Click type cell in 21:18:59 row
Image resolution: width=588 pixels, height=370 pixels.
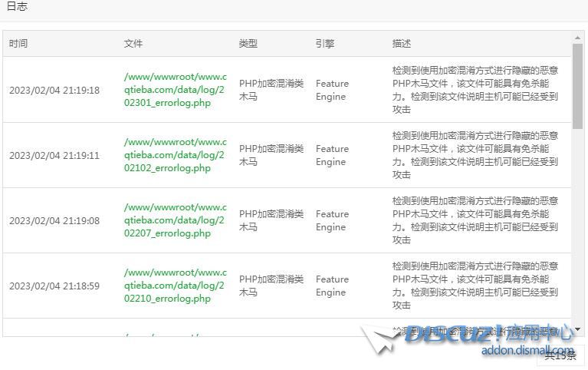(271, 286)
